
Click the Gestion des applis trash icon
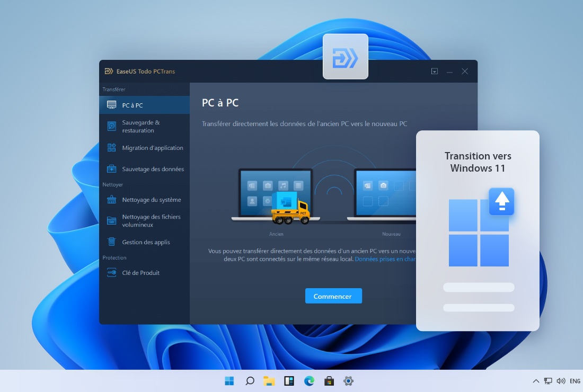point(112,242)
